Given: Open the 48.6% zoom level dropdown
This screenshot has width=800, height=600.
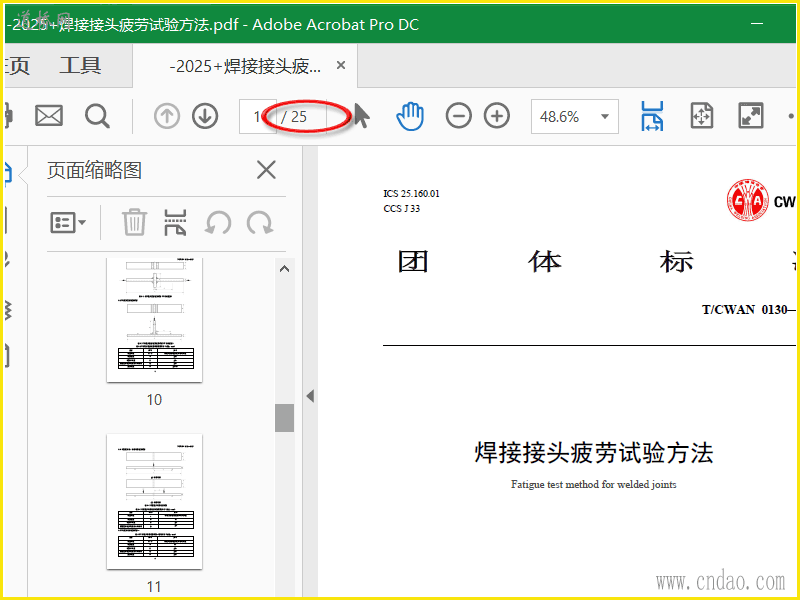Looking at the screenshot, I should [574, 116].
